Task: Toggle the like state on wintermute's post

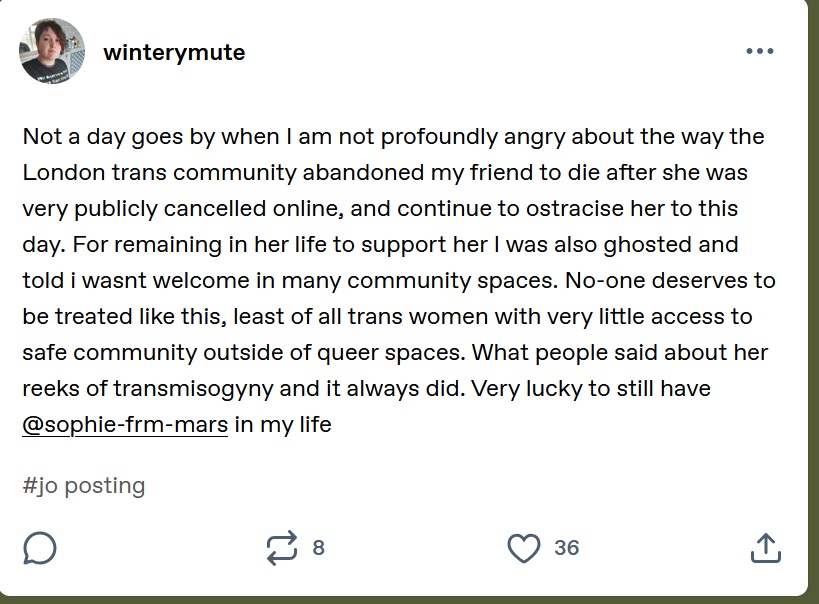Action: pos(523,547)
